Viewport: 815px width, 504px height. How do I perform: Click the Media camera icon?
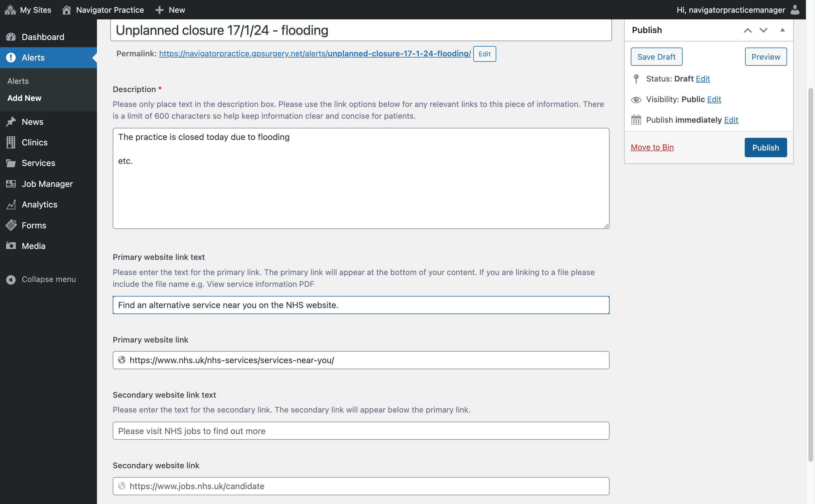coord(11,246)
